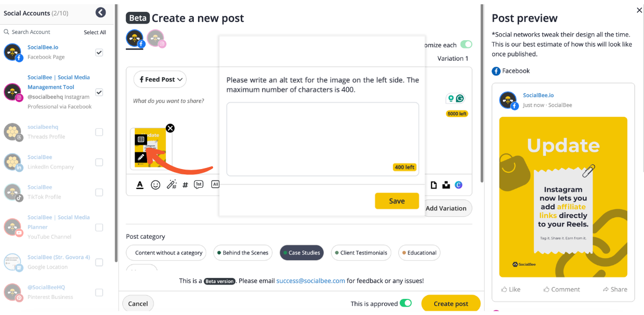Click the pencil edit icon on image thumbnail
The image size is (644, 315).
click(141, 157)
